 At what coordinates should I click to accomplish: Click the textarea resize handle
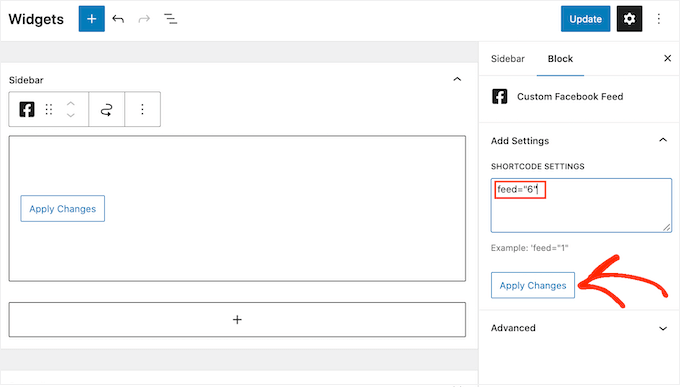click(667, 227)
